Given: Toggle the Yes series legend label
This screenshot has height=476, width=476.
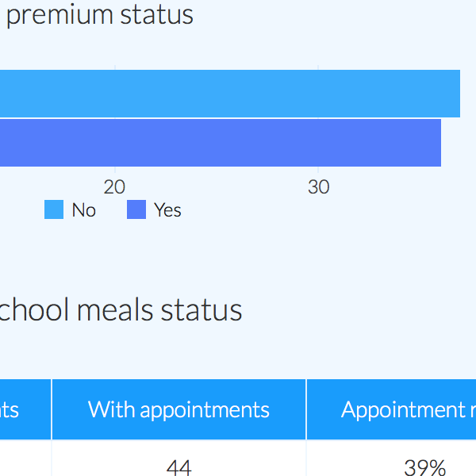Looking at the screenshot, I should pyautogui.click(x=167, y=210).
